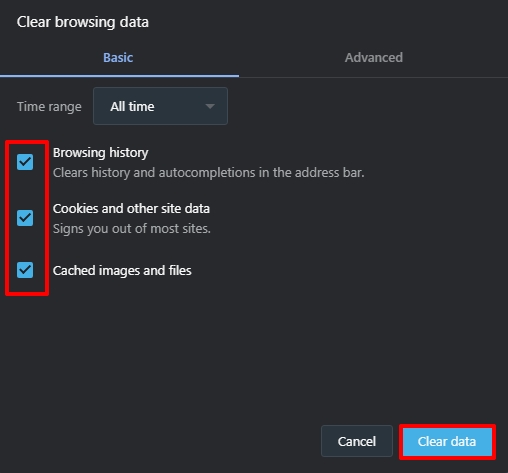Select the 'All time' text in dropdown
The height and width of the screenshot is (473, 508).
point(132,107)
